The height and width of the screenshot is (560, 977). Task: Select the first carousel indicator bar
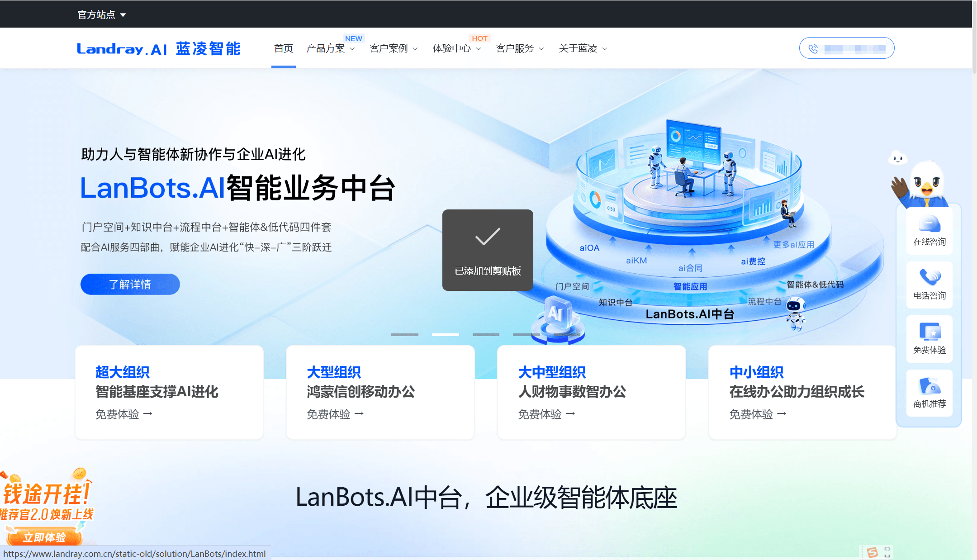(x=405, y=335)
